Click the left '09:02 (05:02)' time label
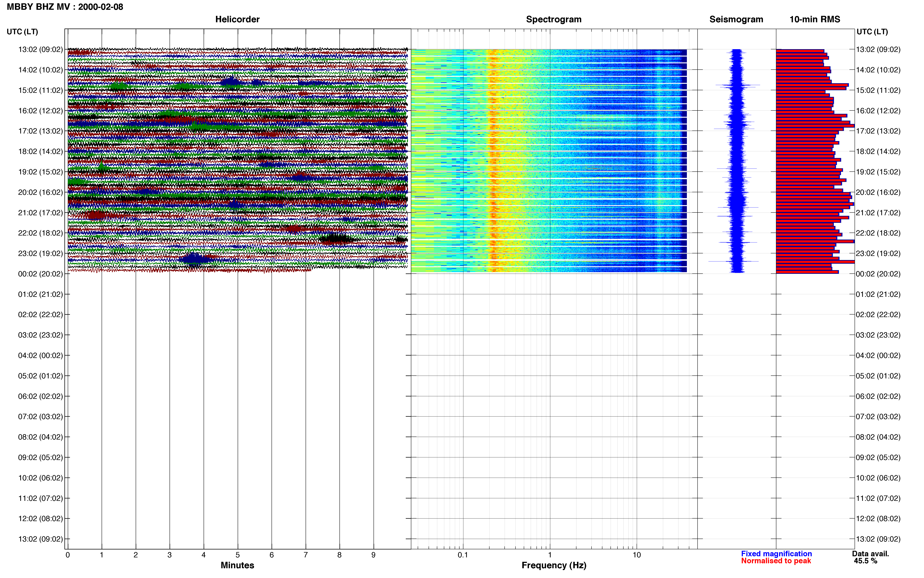This screenshot has height=578, width=924. [x=41, y=458]
